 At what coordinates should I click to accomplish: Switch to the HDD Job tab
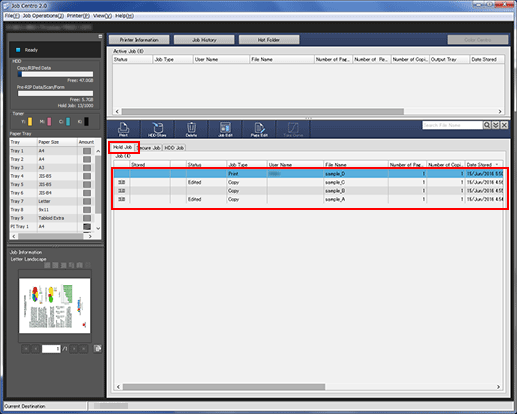click(x=174, y=148)
